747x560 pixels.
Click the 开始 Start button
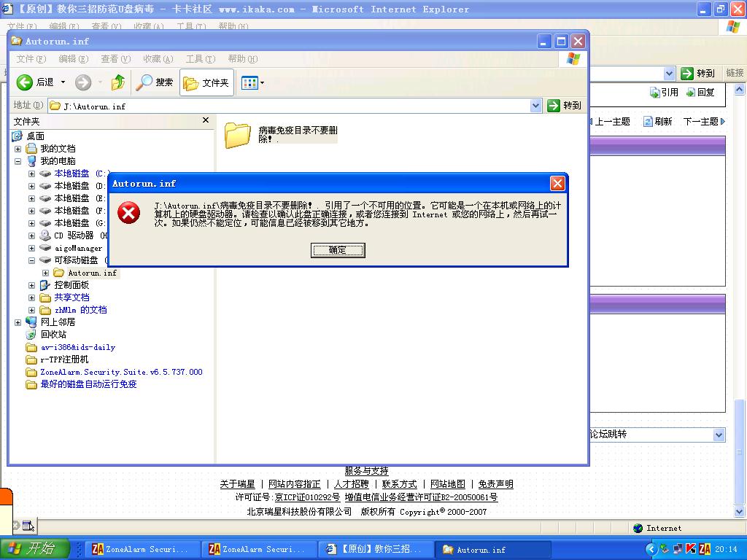34,548
